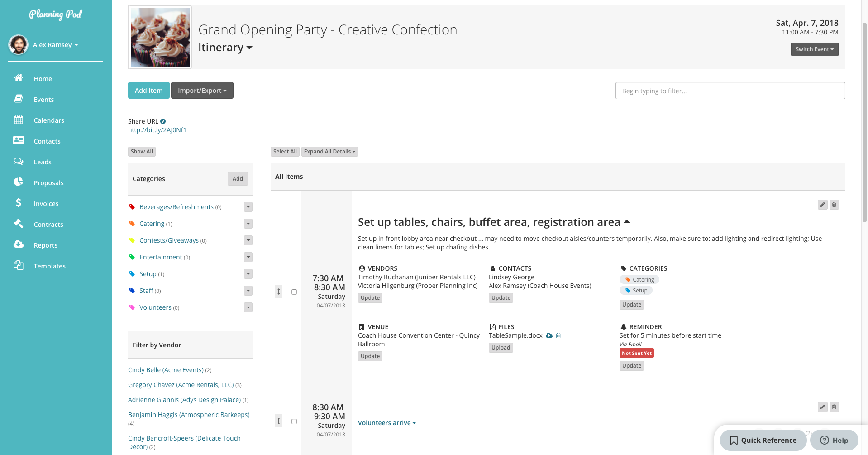The image size is (868, 455).
Task: Click the filter text input field
Action: click(730, 91)
